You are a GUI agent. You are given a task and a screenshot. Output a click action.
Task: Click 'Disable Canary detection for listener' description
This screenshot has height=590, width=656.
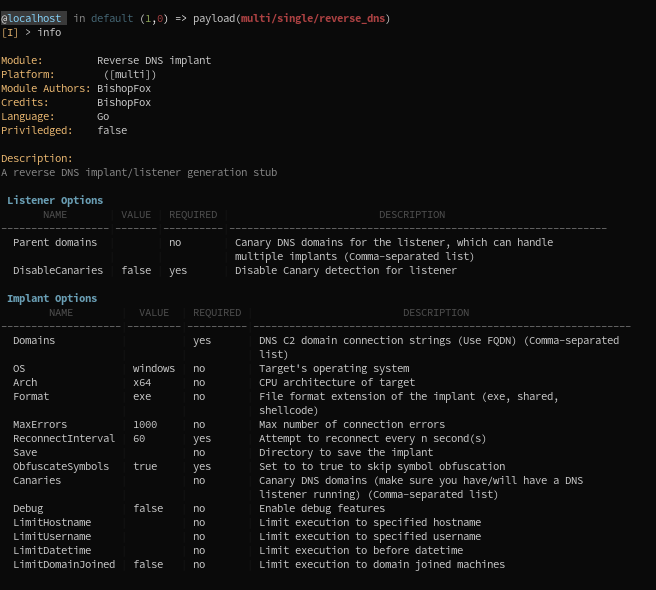click(x=346, y=270)
